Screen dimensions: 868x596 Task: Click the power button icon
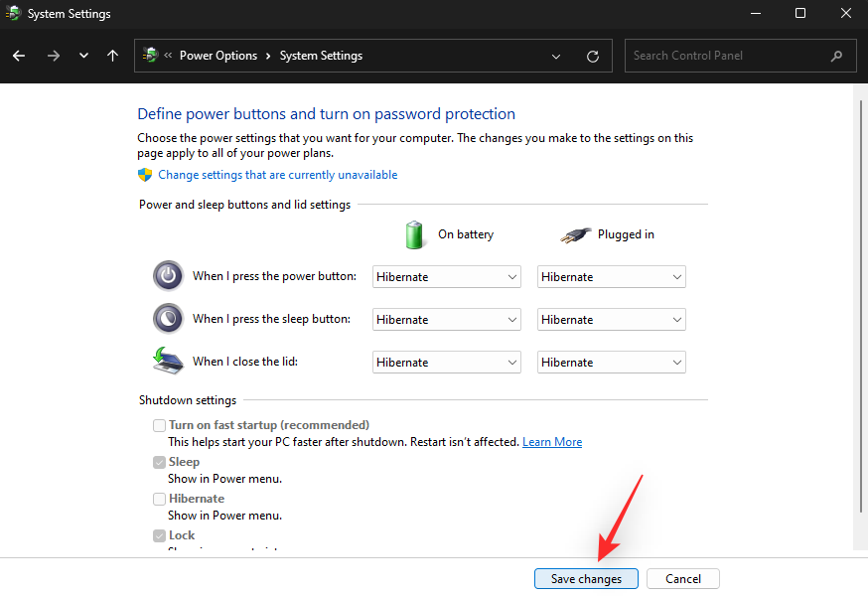[x=168, y=276]
